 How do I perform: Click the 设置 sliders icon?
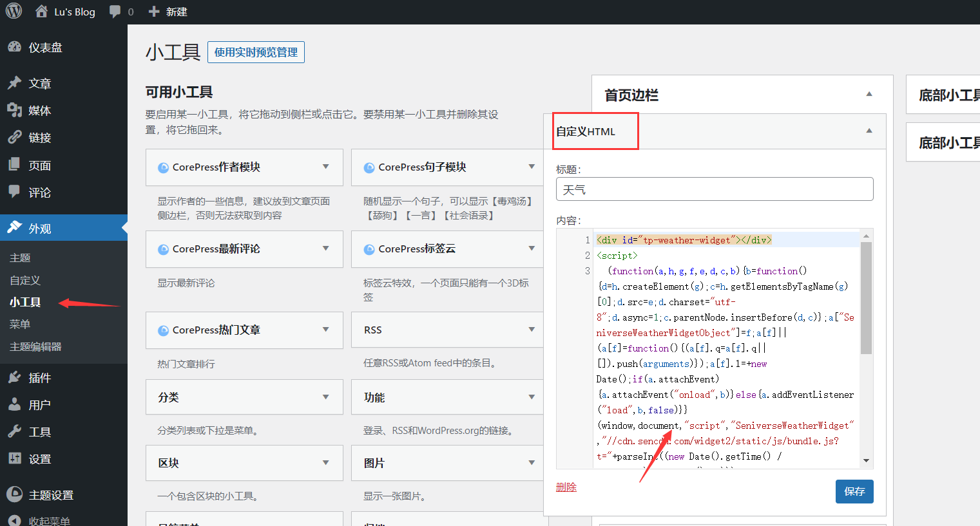pos(14,458)
